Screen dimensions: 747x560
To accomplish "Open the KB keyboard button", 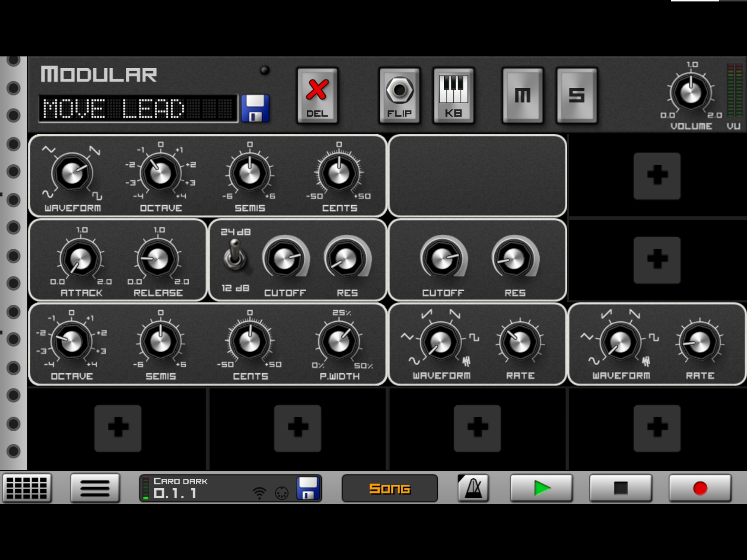I will coord(453,96).
